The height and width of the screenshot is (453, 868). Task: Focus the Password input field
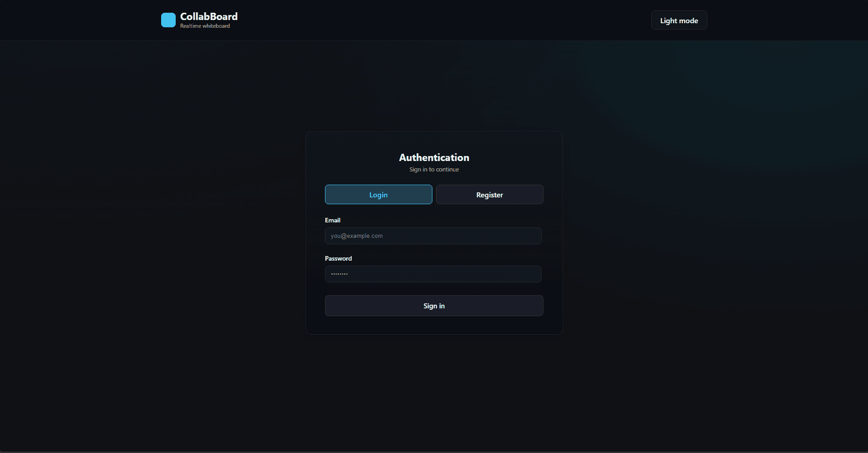coord(433,274)
